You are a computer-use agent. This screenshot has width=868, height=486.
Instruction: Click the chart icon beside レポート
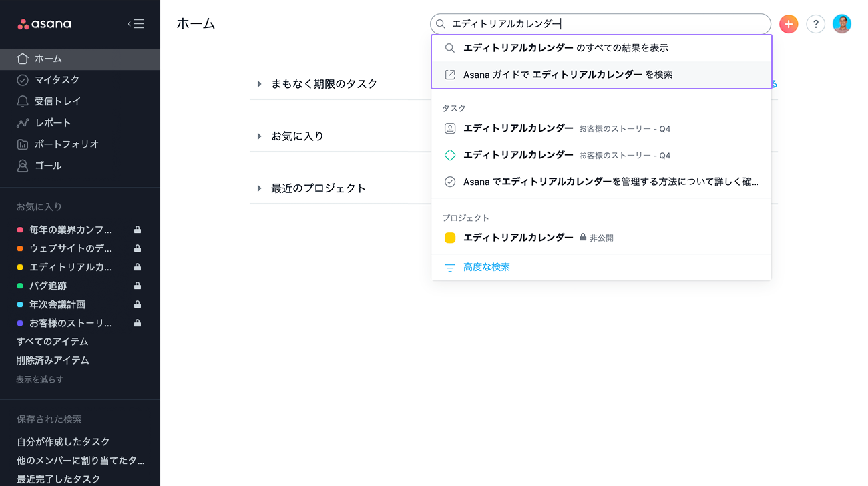click(x=23, y=123)
